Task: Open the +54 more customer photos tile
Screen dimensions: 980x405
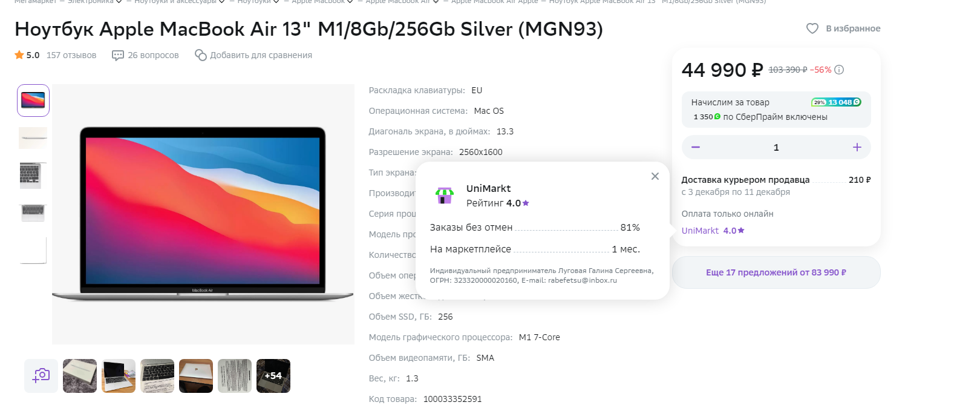Action: (x=273, y=376)
